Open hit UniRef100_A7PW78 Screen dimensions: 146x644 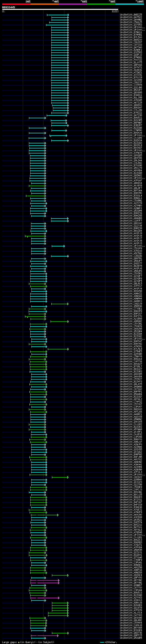(131, 153)
